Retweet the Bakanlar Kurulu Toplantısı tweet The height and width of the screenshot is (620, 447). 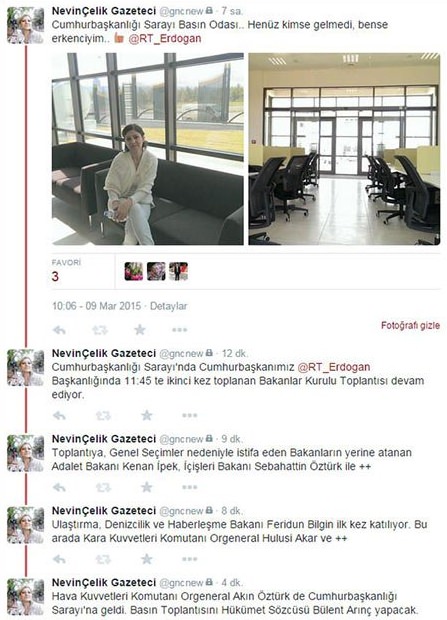103,416
